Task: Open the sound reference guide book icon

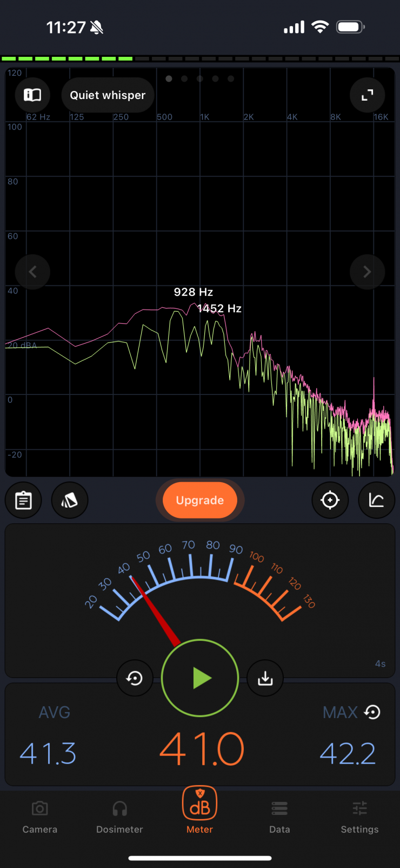Action: pos(32,95)
